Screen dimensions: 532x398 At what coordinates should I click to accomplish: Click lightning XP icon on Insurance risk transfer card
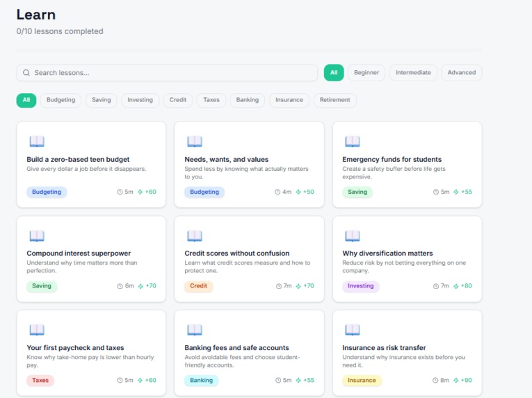pyautogui.click(x=456, y=381)
